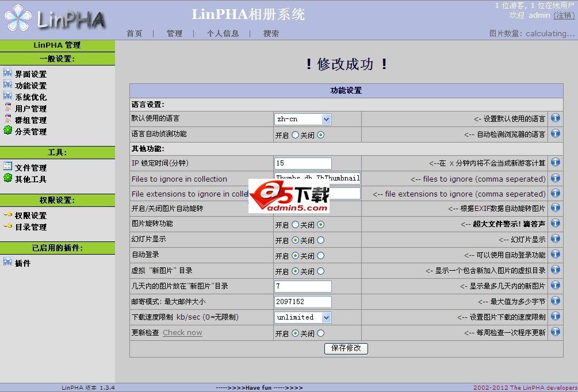The height and width of the screenshot is (392, 578).
Task: Go to 首页 in top navigation
Action: pos(134,33)
